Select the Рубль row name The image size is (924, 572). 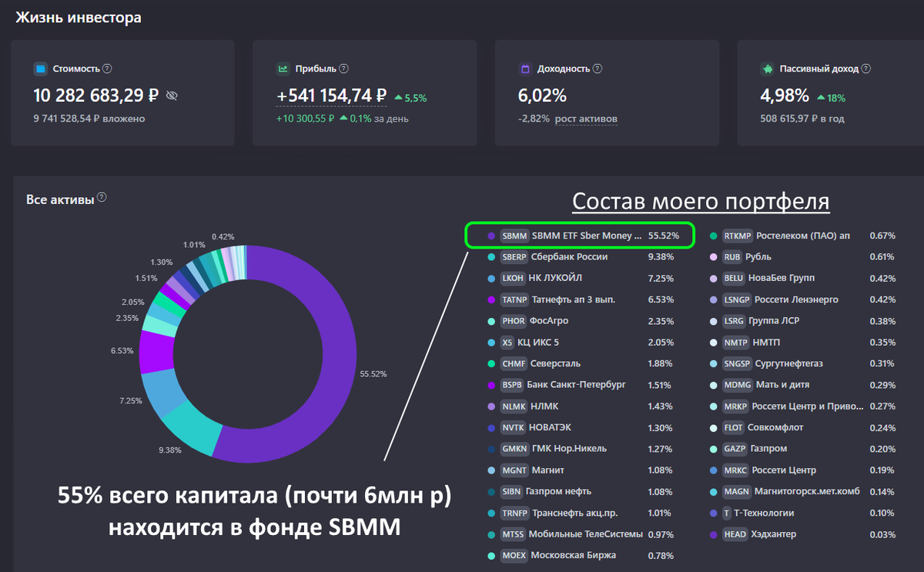(x=758, y=257)
